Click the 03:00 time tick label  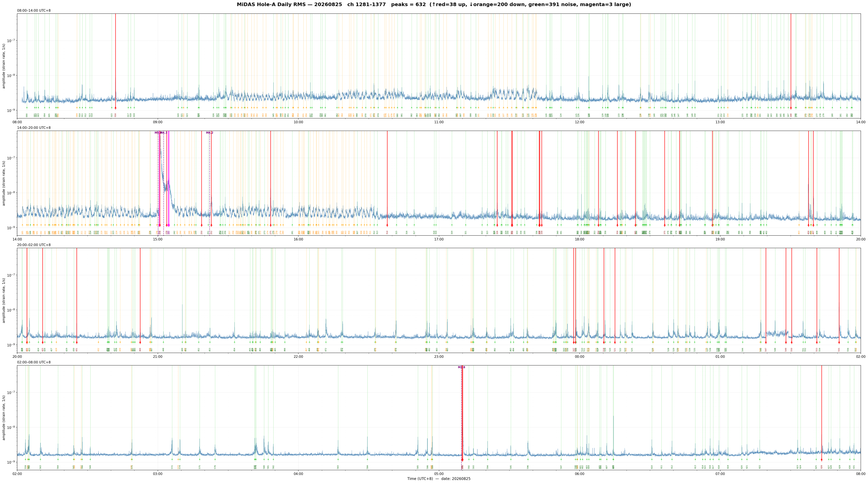[x=158, y=474]
